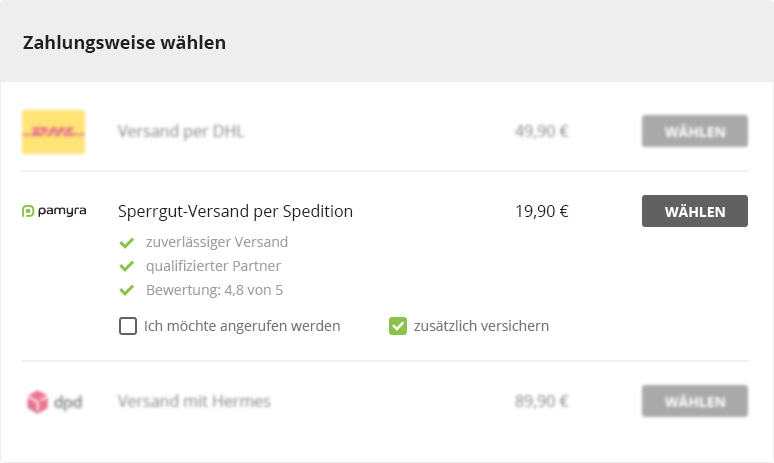This screenshot has width=774, height=463.
Task: Choose Sperrgut-Versand with its WÄHLEN button
Action: (694, 211)
